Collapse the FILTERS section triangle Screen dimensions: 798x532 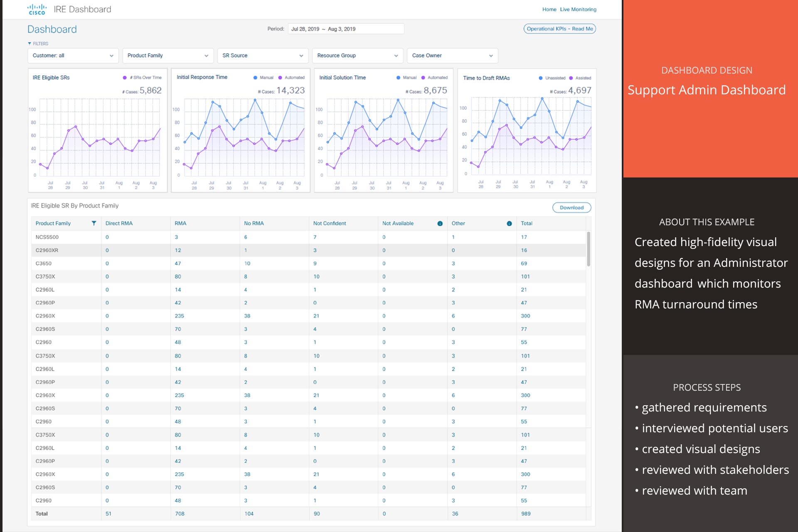[30, 44]
